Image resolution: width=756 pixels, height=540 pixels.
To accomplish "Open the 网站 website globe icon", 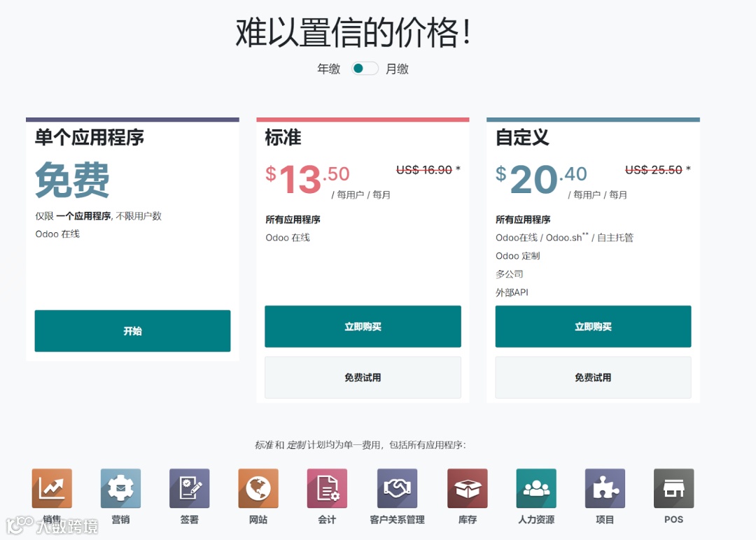I will [258, 488].
